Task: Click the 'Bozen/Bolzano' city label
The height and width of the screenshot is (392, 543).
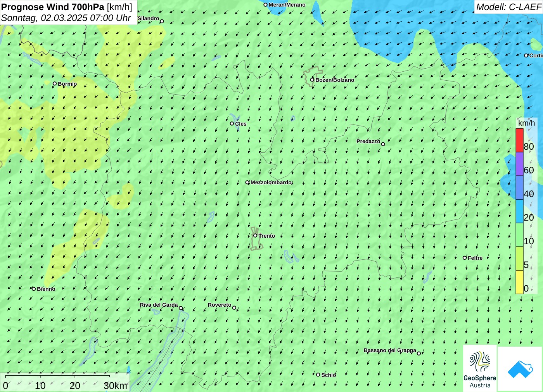Action: pyautogui.click(x=335, y=80)
